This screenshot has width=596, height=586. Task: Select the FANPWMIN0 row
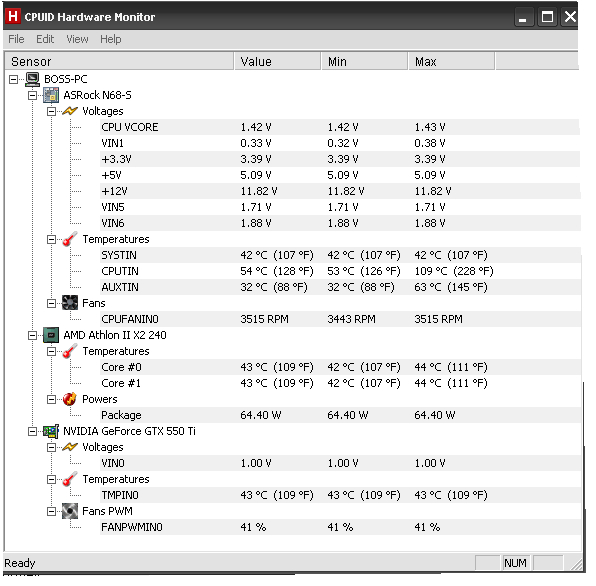coord(340,527)
